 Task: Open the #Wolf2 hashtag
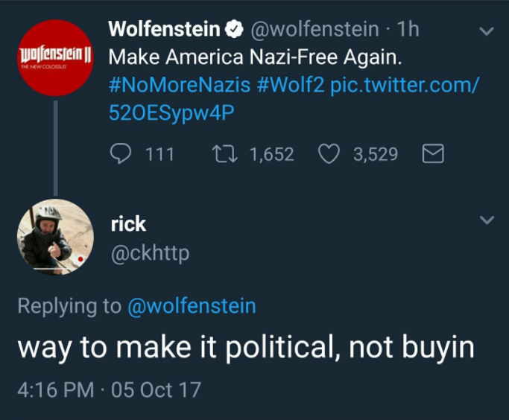[x=291, y=85]
